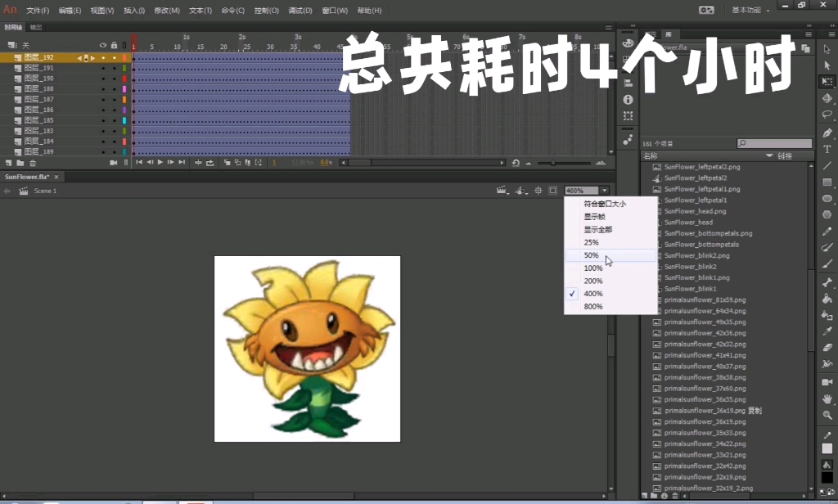The image size is (838, 504).
Task: Open the edit symbols dropdown icon
Action: pos(520,191)
